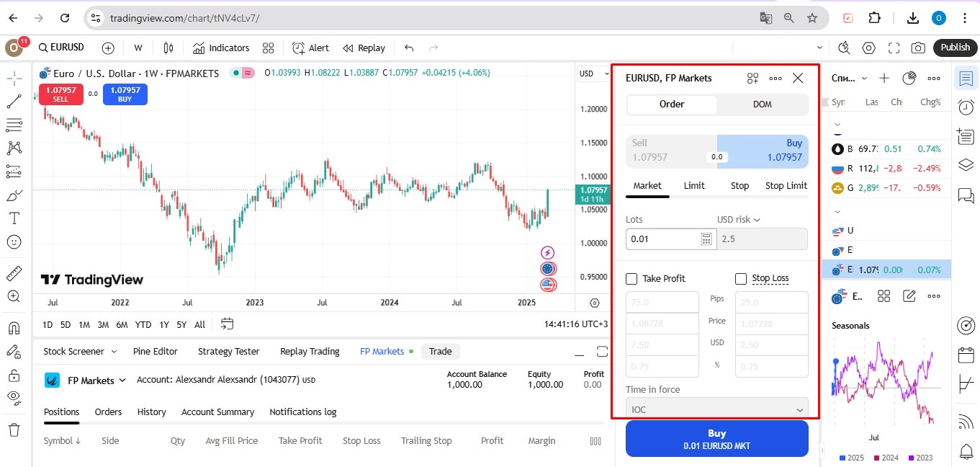
Task: Undo the last chart action
Action: (409, 48)
